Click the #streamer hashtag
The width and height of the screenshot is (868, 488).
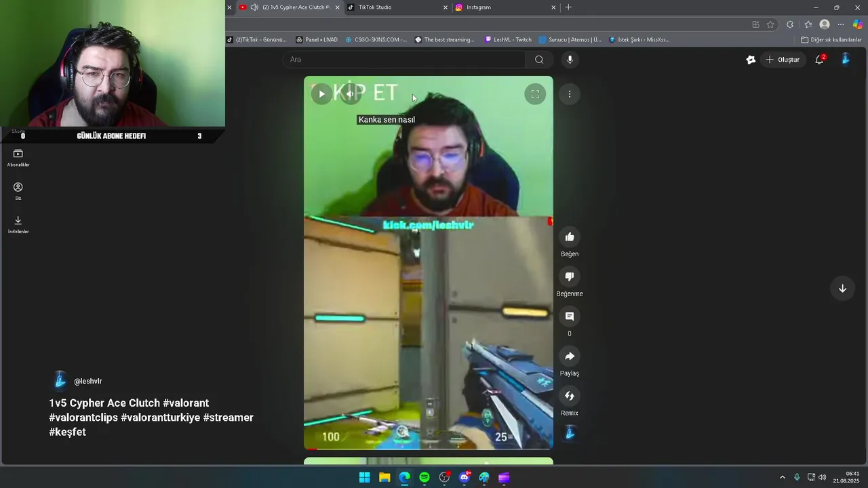[229, 418]
